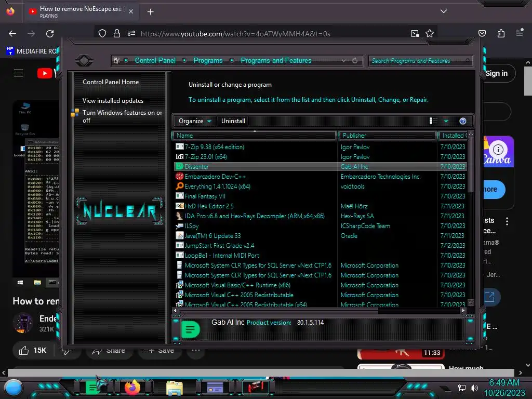This screenshot has width=532, height=399.
Task: Click the list's vertical scrollbar down arrow
Action: [x=471, y=302]
